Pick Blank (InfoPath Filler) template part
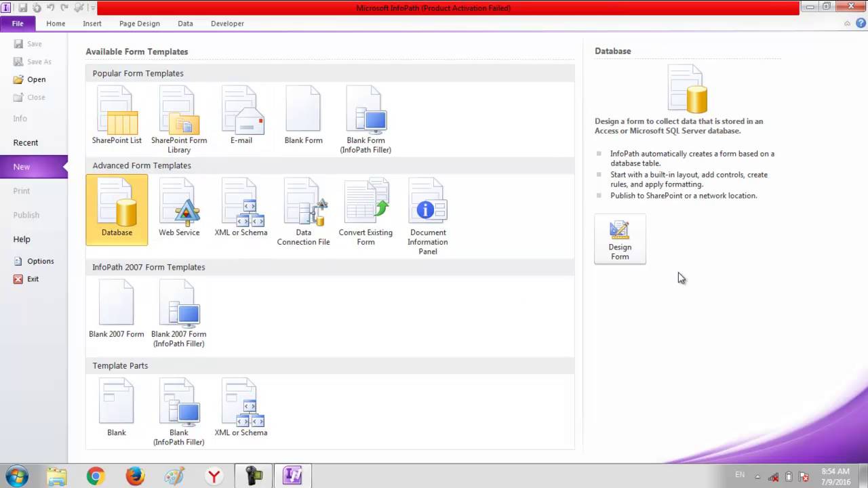This screenshot has height=488, width=868. point(179,412)
